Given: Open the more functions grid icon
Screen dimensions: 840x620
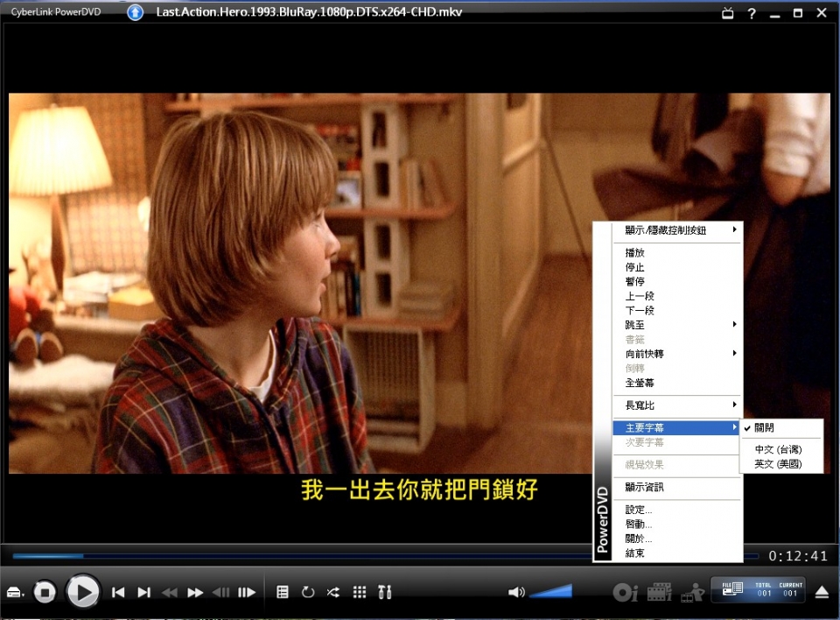Looking at the screenshot, I should point(359,592).
